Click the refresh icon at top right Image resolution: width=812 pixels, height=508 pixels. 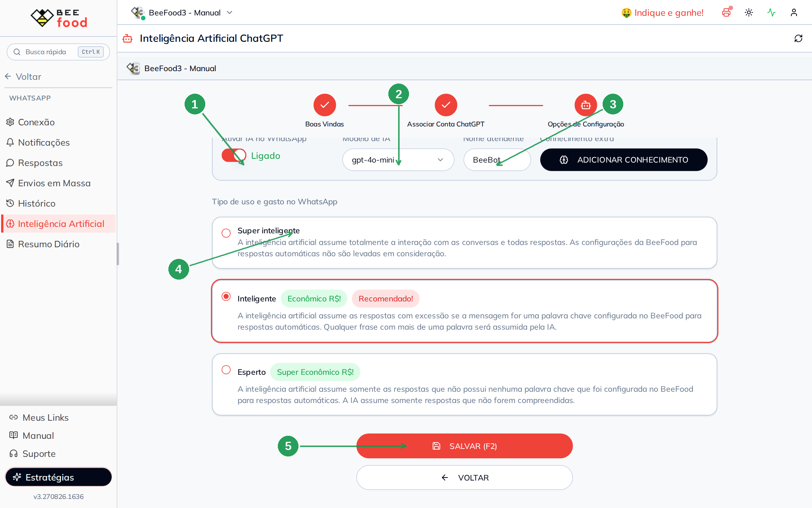798,38
